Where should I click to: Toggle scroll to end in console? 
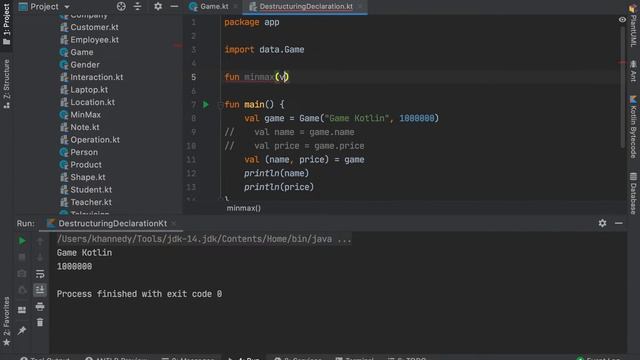click(x=40, y=290)
